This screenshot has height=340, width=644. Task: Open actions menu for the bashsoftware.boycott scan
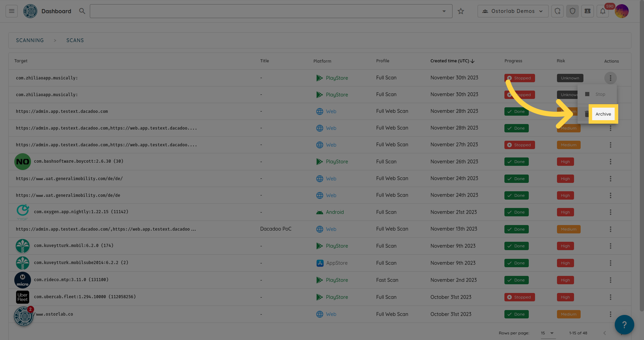(x=610, y=162)
